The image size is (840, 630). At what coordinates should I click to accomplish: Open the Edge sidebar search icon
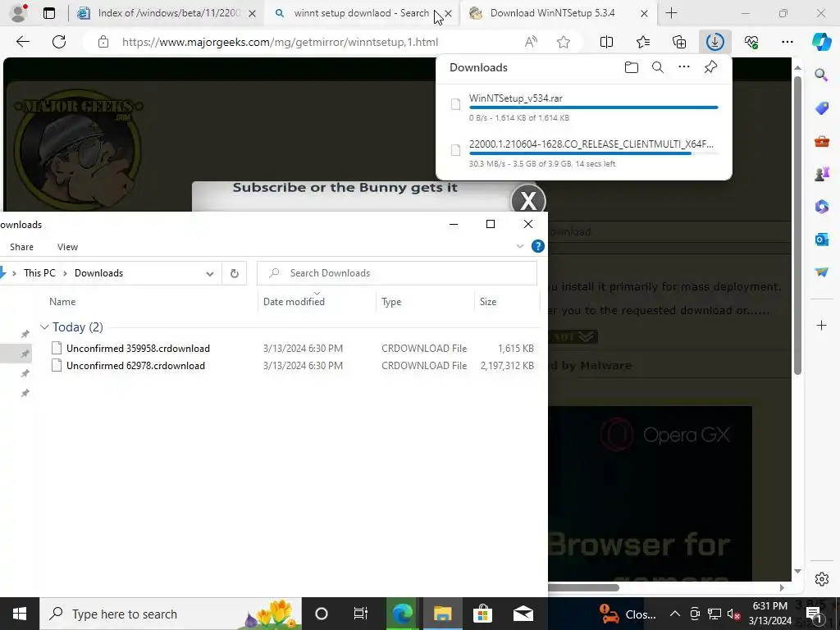pyautogui.click(x=821, y=75)
